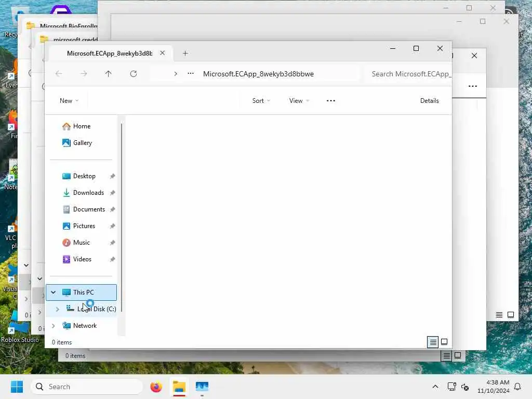Click the taskbar Search box
Image resolution: width=532 pixels, height=399 pixels.
point(87,387)
